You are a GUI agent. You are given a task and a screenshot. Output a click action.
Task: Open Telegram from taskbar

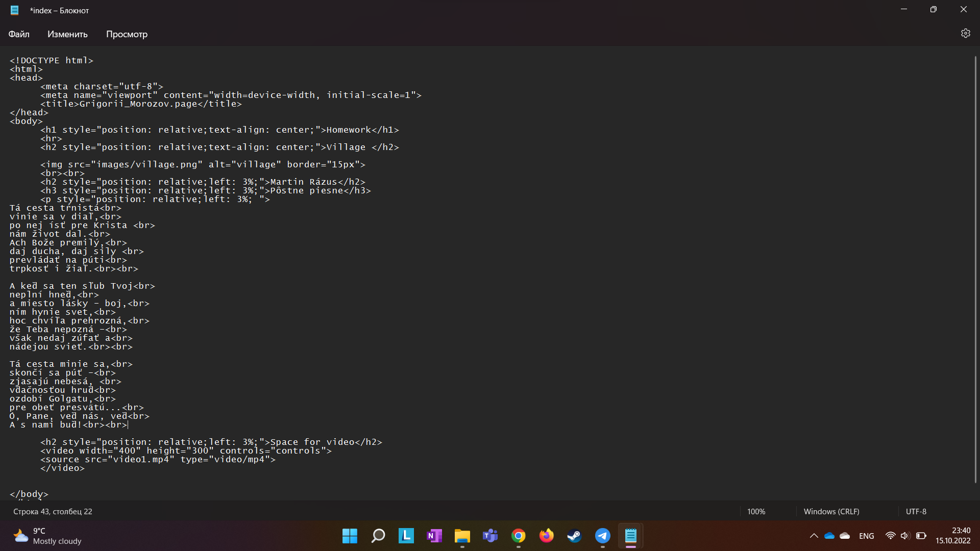[603, 536]
